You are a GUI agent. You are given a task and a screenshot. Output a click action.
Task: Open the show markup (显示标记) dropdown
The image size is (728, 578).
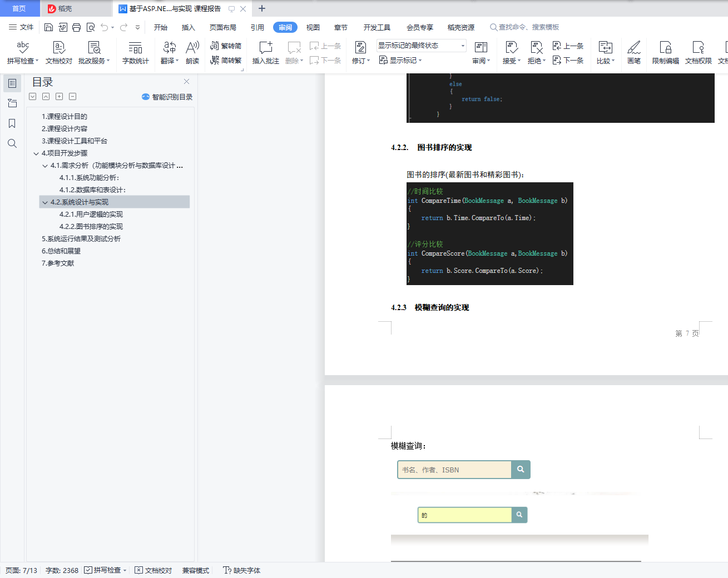[400, 60]
